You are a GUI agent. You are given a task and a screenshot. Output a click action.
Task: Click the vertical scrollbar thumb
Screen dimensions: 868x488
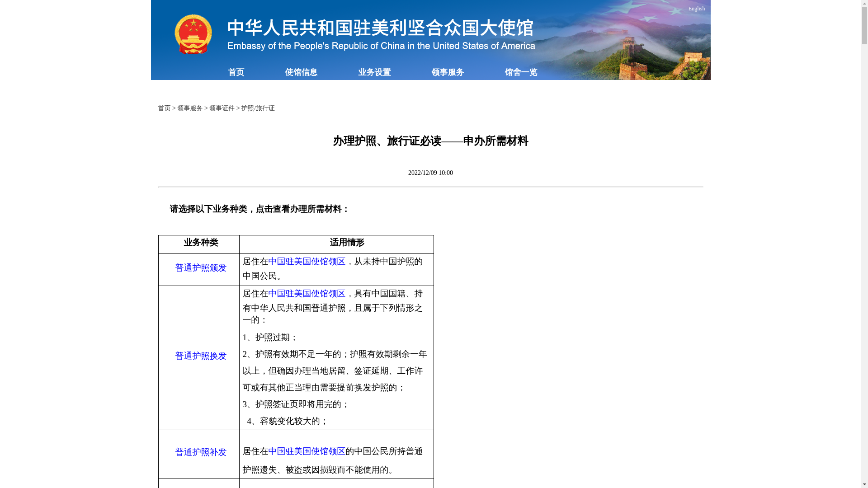(864, 25)
